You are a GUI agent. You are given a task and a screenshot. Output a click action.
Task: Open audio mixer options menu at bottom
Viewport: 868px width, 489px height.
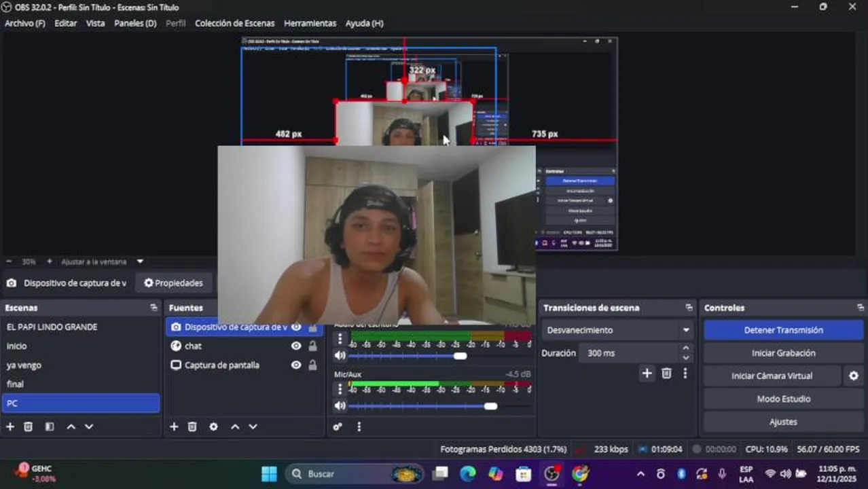tap(359, 427)
